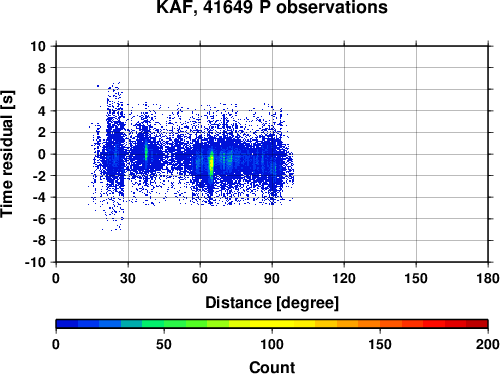Click the 'Distance [degree]' axis label
The image size is (500, 374).
[x=272, y=303]
